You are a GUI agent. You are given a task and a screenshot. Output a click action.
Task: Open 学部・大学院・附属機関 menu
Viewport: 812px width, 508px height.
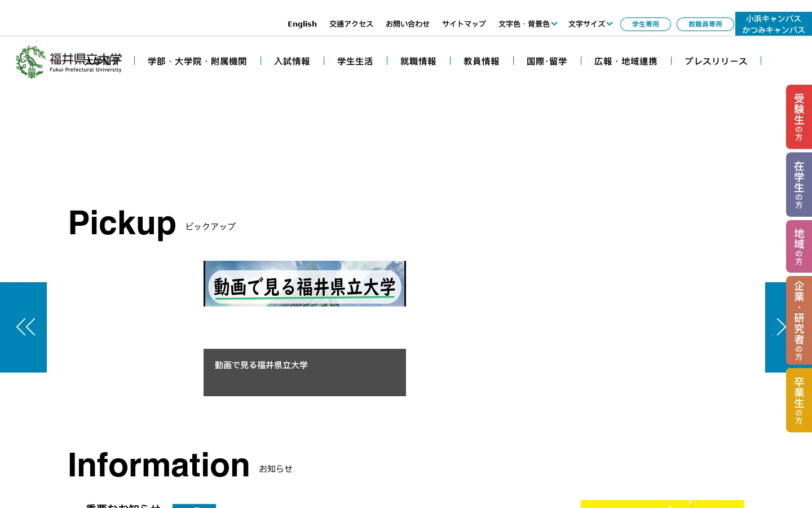(x=197, y=61)
